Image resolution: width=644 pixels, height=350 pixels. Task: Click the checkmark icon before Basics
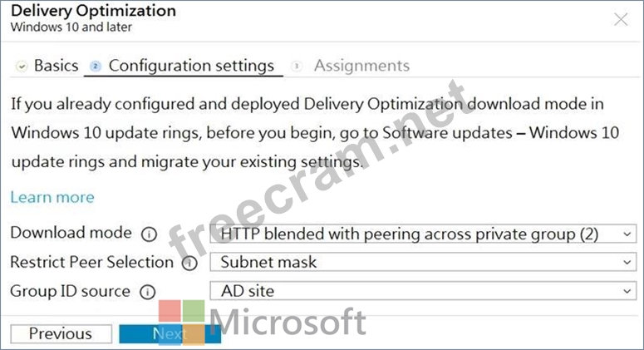22,67
